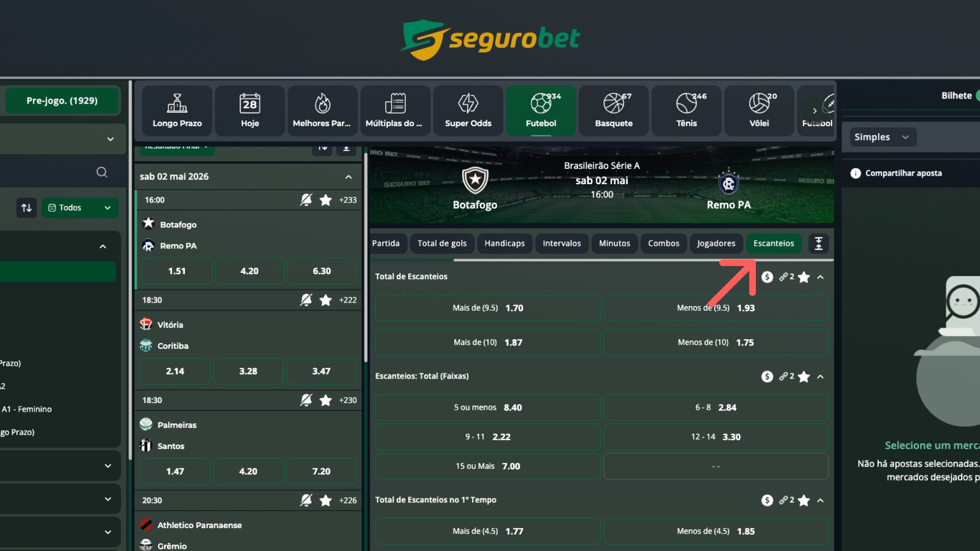Favorite the Athletico Paranaense vs Grêmio match
This screenshot has height=551, width=980.
tap(326, 500)
